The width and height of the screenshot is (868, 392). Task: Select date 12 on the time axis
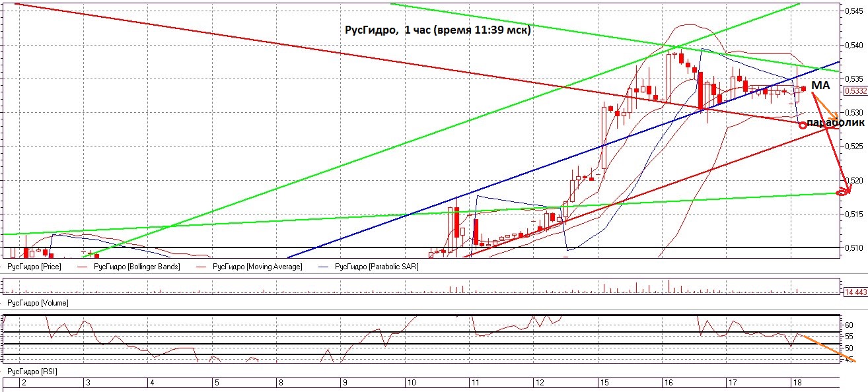(x=539, y=382)
